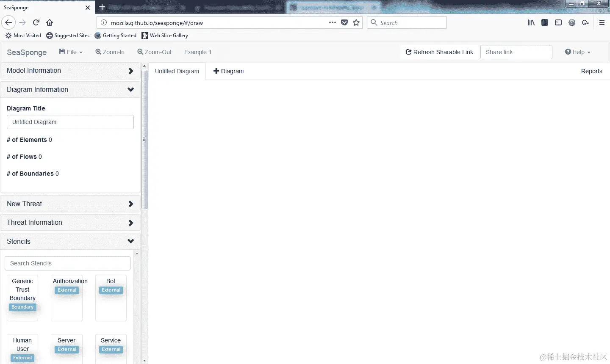Viewport: 610px width, 364px height.
Task: Click the browser forward arrow
Action: pos(23,22)
